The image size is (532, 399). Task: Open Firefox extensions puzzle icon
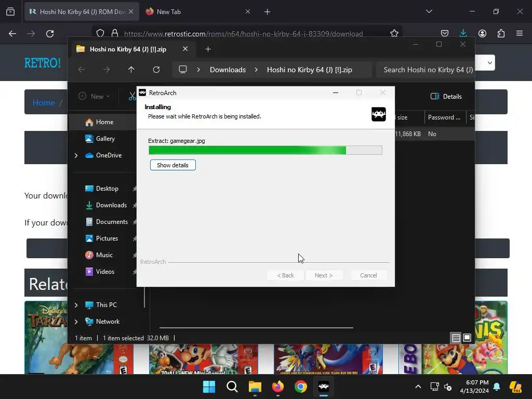[501, 34]
